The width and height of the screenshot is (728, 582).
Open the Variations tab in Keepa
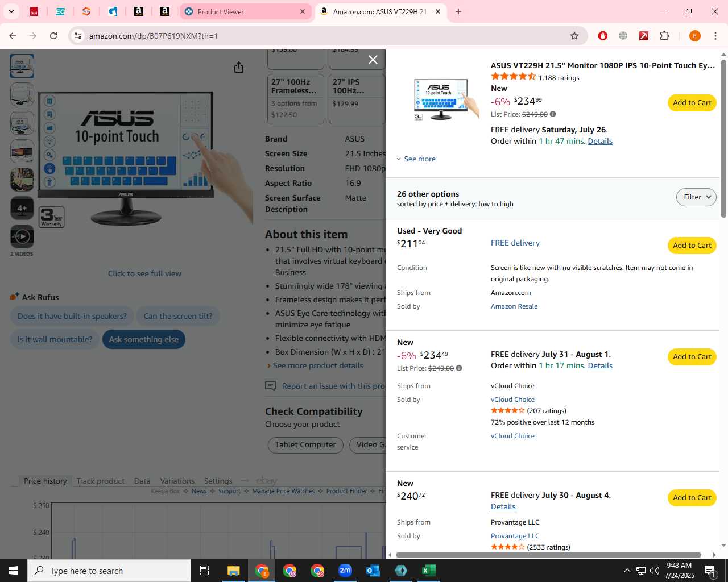point(177,481)
